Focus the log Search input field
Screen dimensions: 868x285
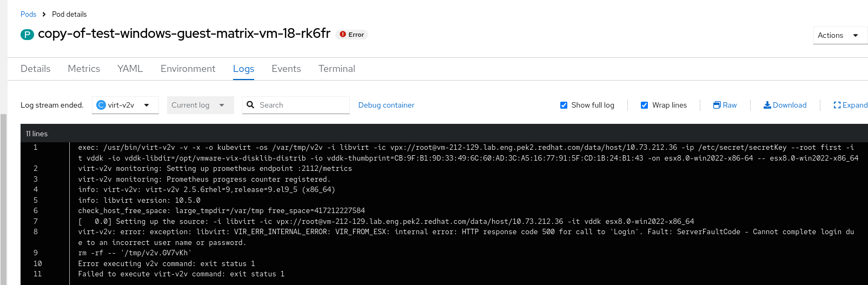click(302, 105)
